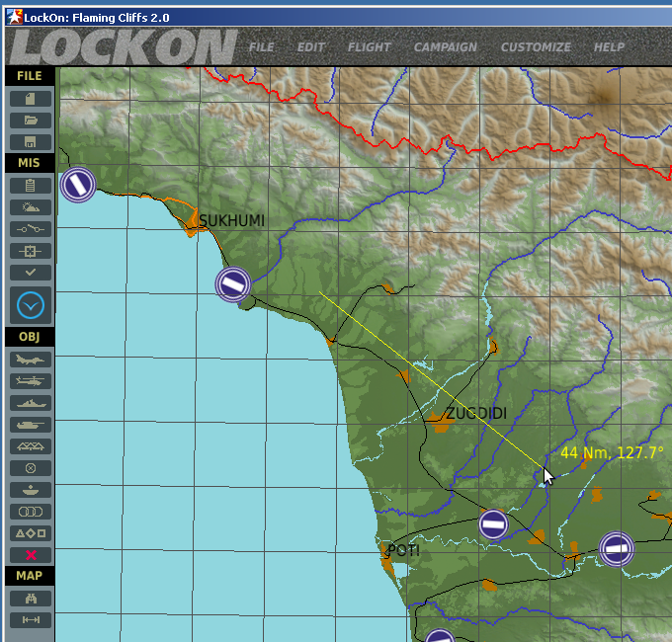Select the bridge structure tool

(x=31, y=446)
